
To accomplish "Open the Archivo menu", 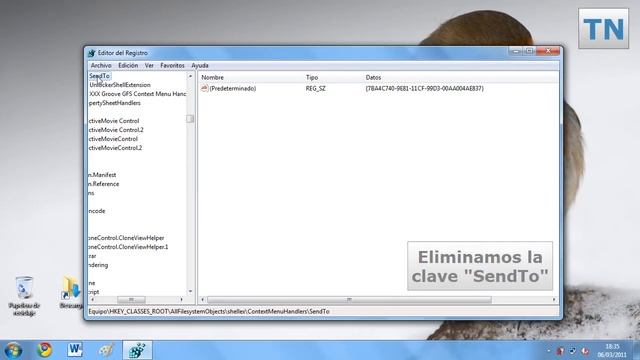I will pos(101,65).
